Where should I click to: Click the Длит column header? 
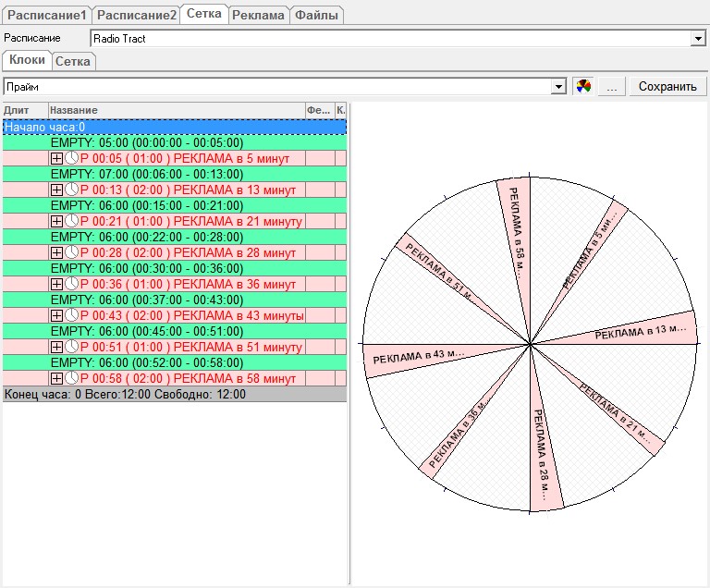(25, 110)
